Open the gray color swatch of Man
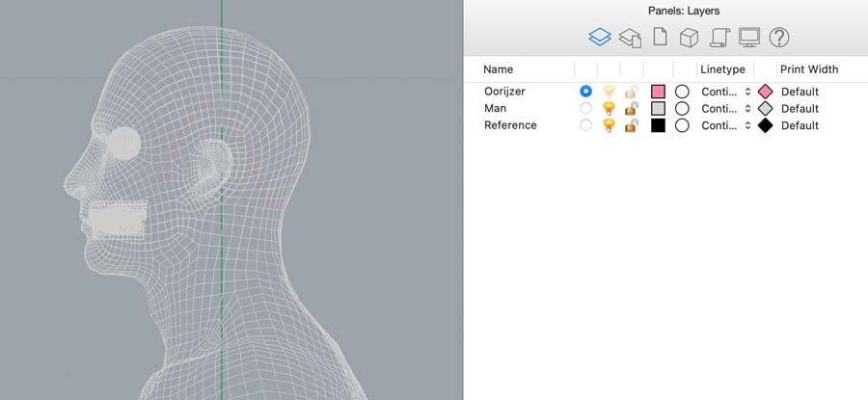Image resolution: width=868 pixels, height=400 pixels. coord(658,109)
